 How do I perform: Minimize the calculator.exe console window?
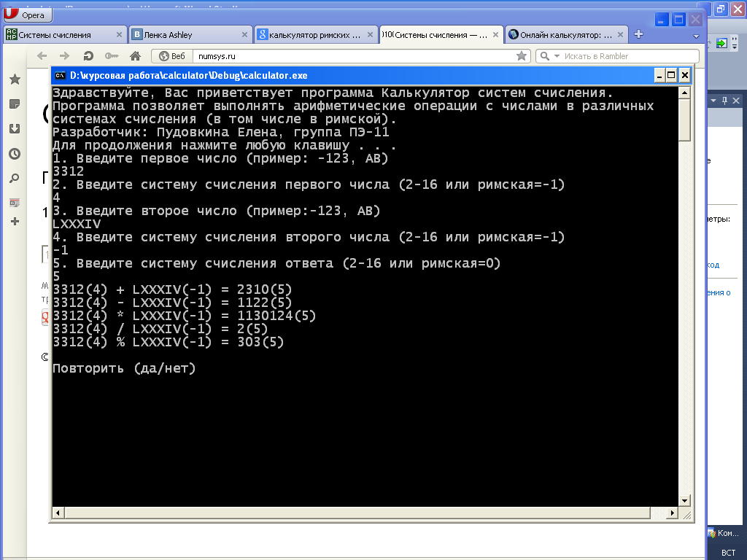(659, 75)
